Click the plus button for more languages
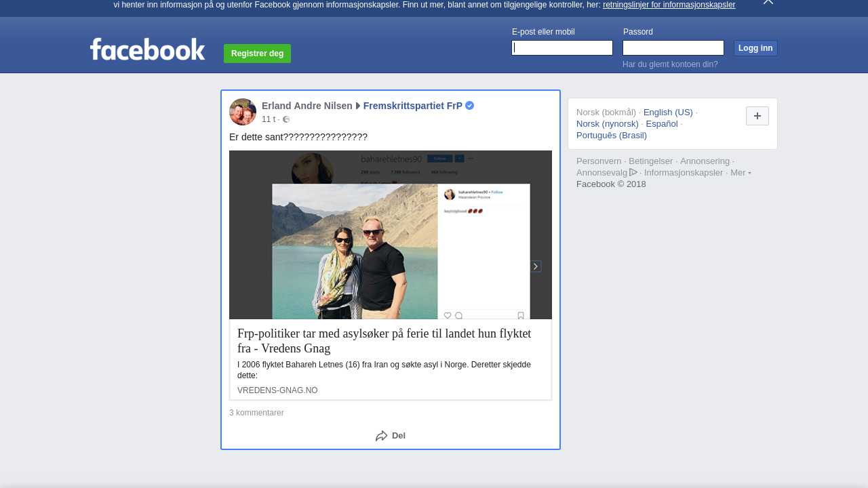 pyautogui.click(x=757, y=116)
